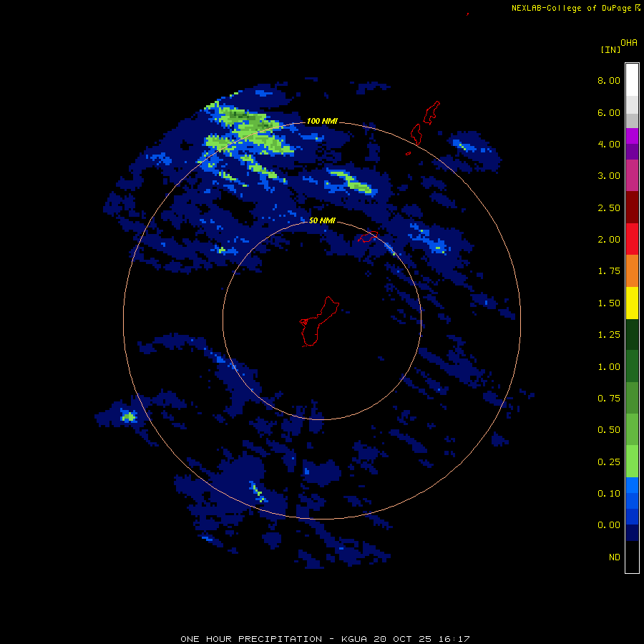Click the 1.75 legend value

tap(609, 271)
